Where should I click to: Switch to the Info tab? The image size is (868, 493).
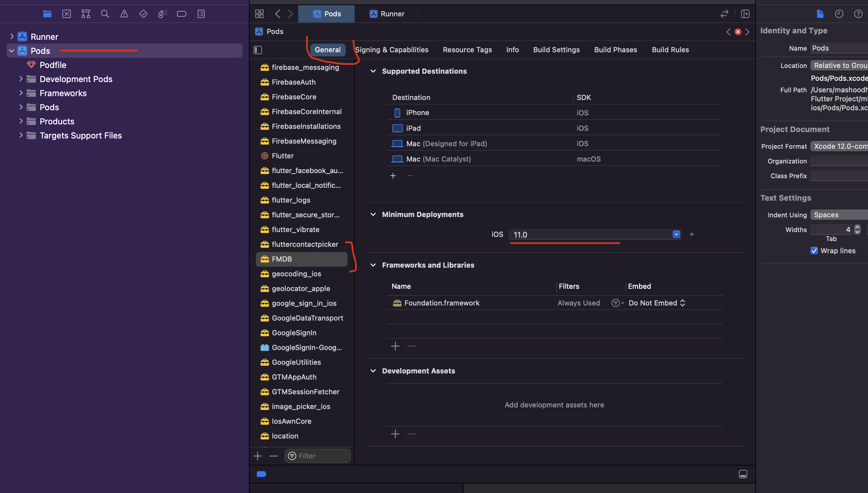pyautogui.click(x=512, y=50)
